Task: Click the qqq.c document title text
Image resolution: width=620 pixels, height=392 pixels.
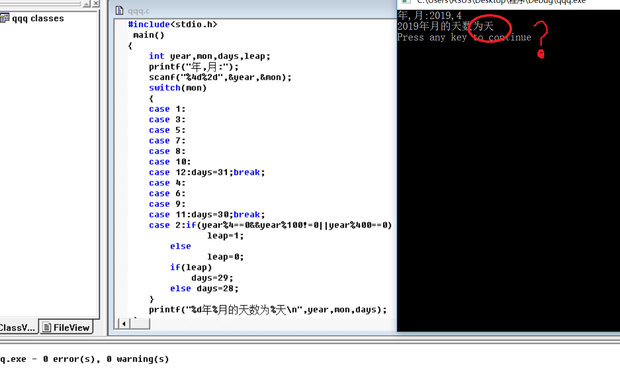Action: 138,11
